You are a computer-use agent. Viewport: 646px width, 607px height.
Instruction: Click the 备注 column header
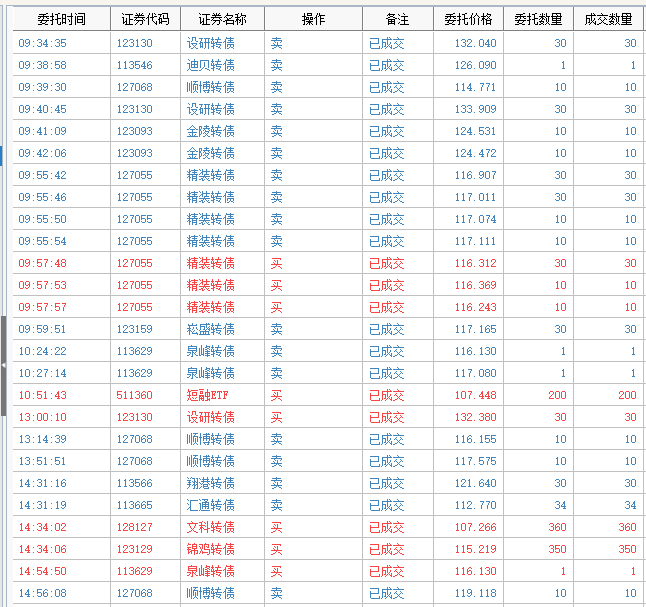click(398, 19)
